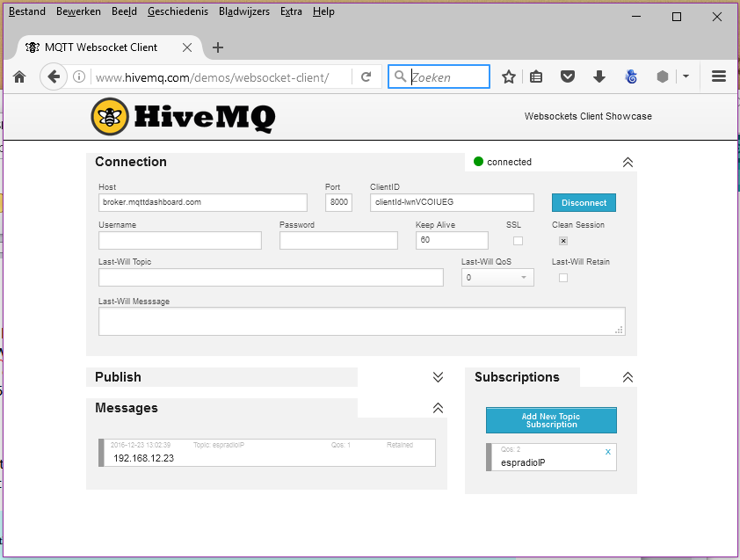The height and width of the screenshot is (560, 740).
Task: Click the ClientID input field
Action: click(452, 202)
